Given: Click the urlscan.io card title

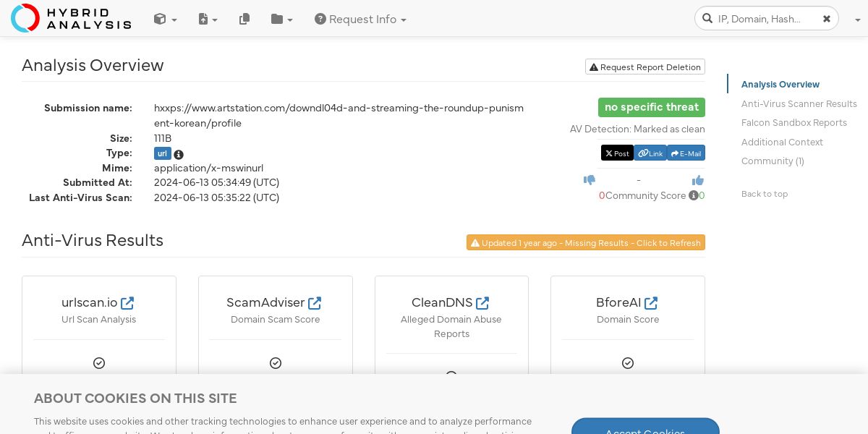Looking at the screenshot, I should click(x=90, y=302).
